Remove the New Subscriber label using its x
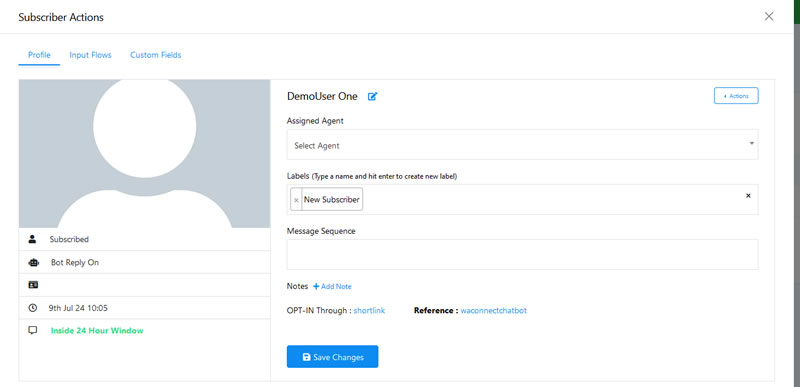This screenshot has height=387, width=800. tap(296, 200)
